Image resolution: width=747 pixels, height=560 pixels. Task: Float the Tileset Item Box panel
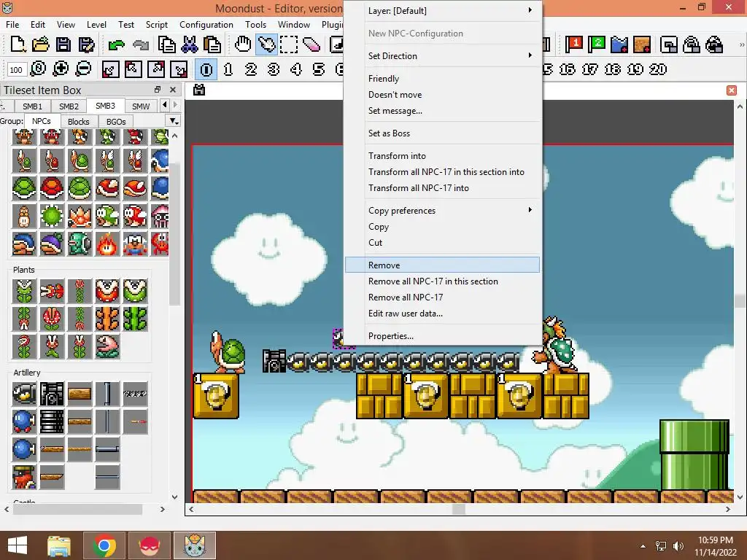point(158,90)
